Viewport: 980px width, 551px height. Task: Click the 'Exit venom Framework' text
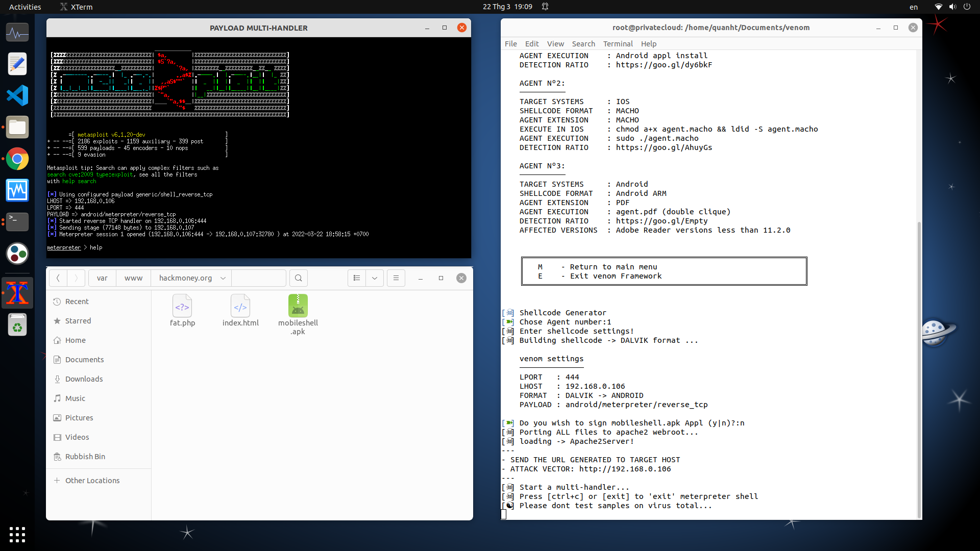(x=616, y=276)
